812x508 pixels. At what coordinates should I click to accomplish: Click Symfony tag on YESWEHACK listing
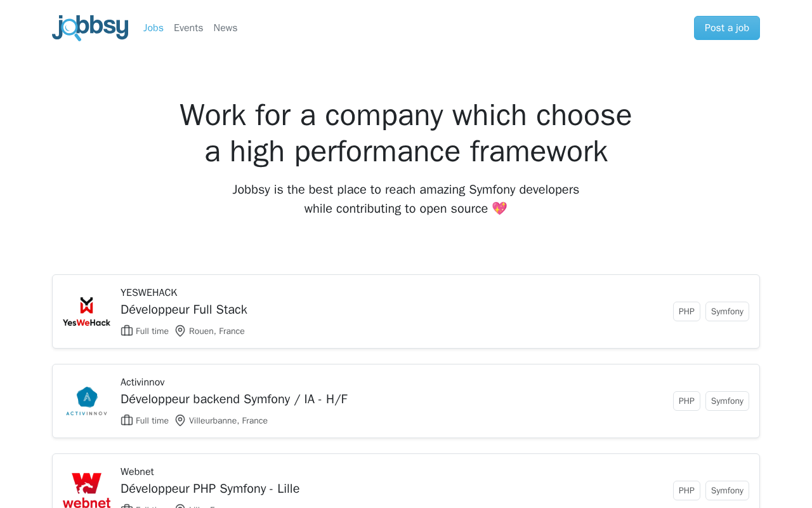click(x=727, y=312)
